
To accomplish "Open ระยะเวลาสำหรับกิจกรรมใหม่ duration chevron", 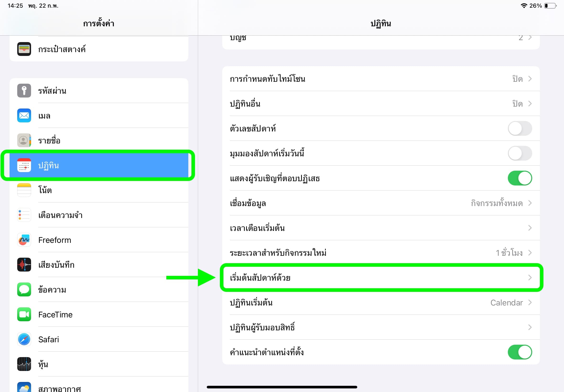I will [x=530, y=253].
